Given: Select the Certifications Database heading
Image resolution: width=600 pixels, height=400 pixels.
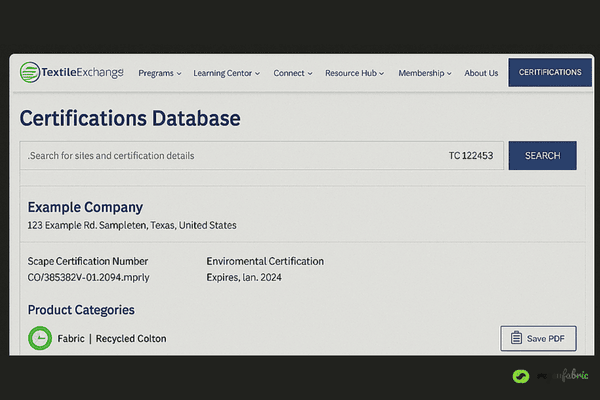Looking at the screenshot, I should point(130,118).
